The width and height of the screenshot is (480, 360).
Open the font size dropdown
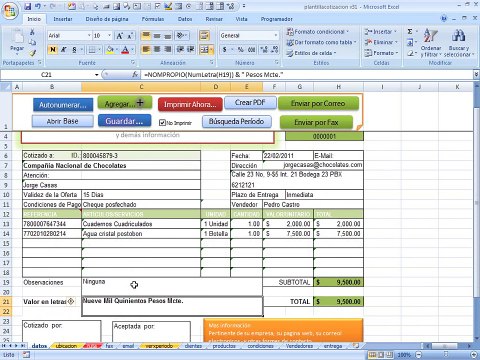[x=109, y=35]
